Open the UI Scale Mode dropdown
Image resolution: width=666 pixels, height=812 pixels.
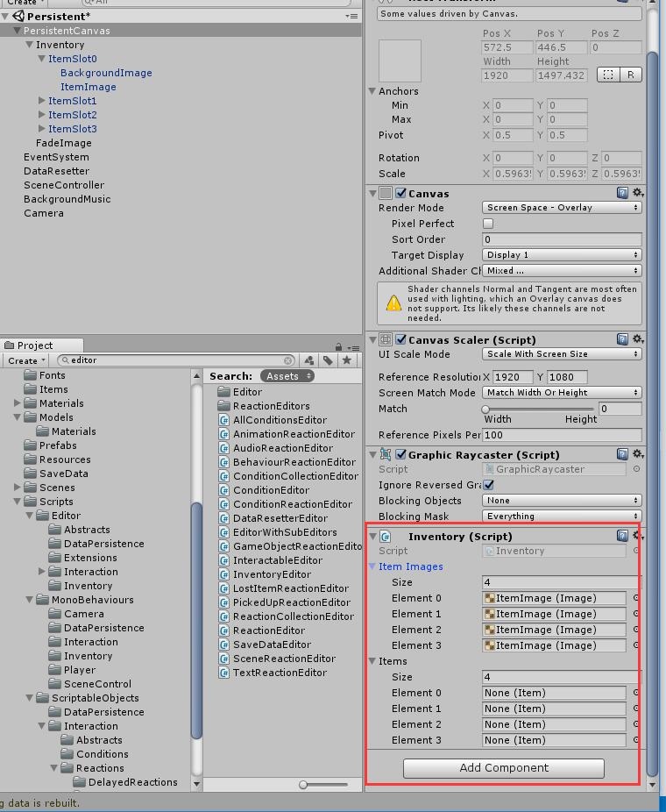(562, 354)
